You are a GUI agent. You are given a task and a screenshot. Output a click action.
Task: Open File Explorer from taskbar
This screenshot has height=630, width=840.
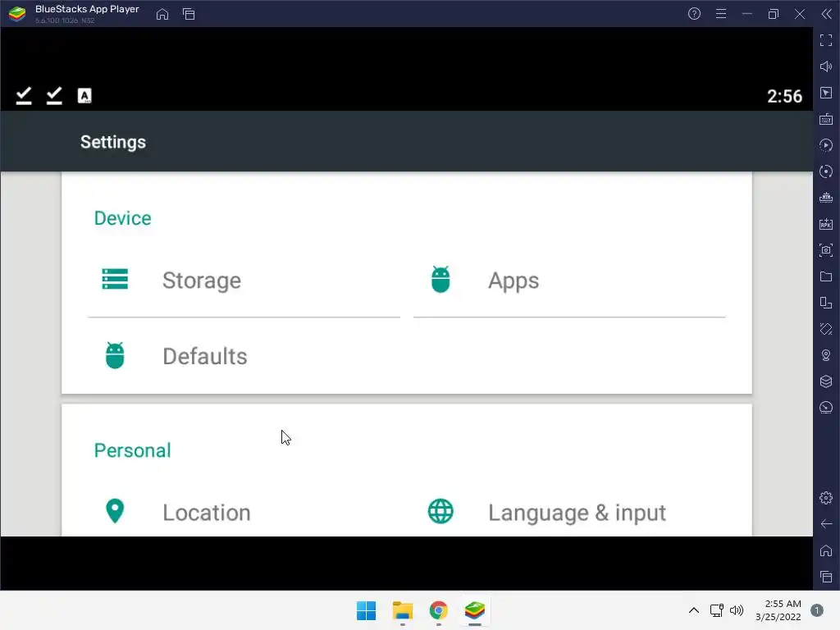[x=402, y=610]
